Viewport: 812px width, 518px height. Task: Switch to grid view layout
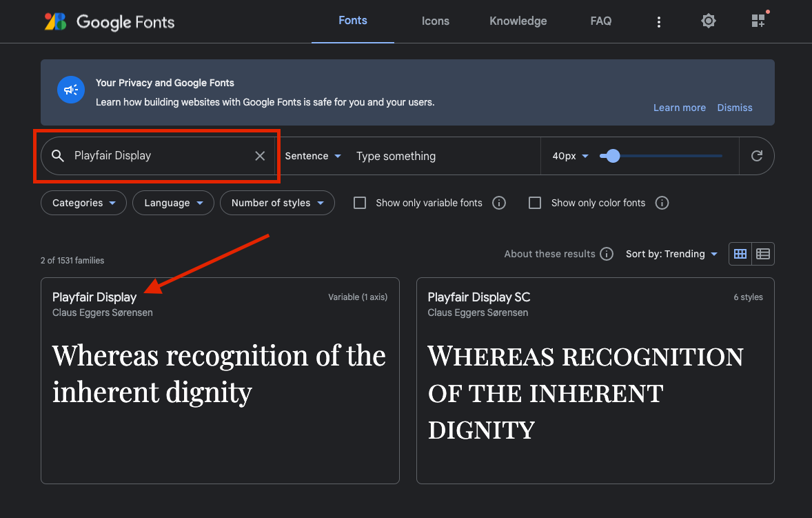[740, 254]
